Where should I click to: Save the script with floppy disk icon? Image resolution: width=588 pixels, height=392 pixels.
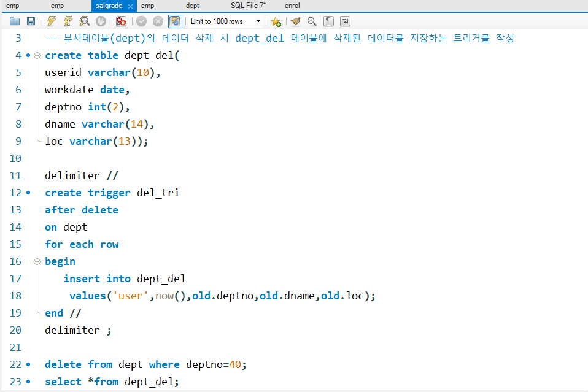coord(31,21)
